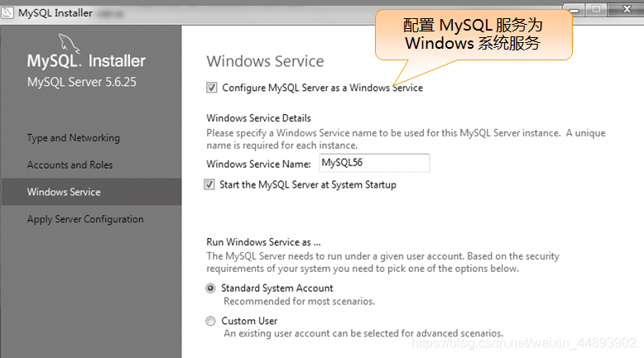
Task: Click the Windows Service page heading
Action: click(x=266, y=61)
